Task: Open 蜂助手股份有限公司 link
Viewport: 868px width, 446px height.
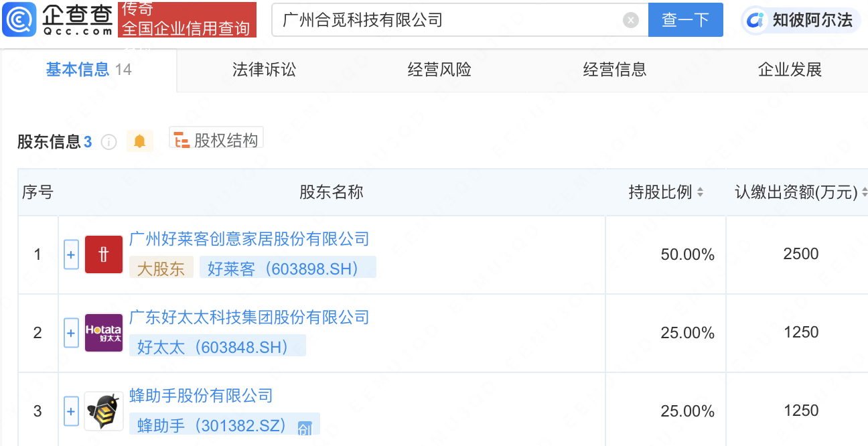Action: coord(201,396)
